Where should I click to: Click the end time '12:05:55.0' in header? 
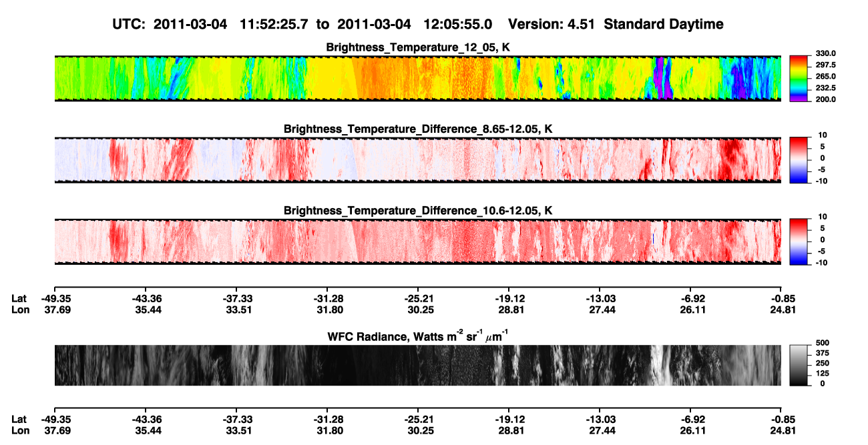tap(458, 25)
